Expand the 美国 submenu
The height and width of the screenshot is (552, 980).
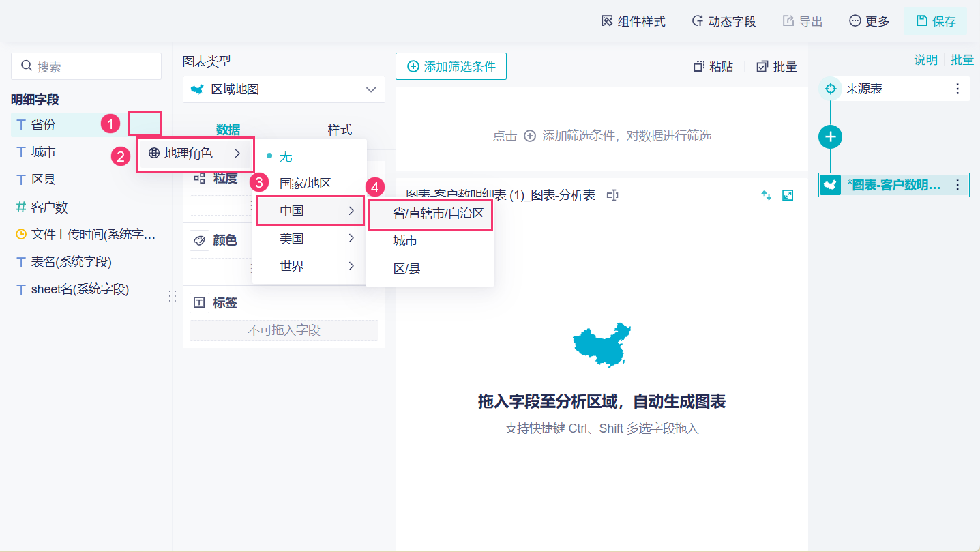pos(310,239)
